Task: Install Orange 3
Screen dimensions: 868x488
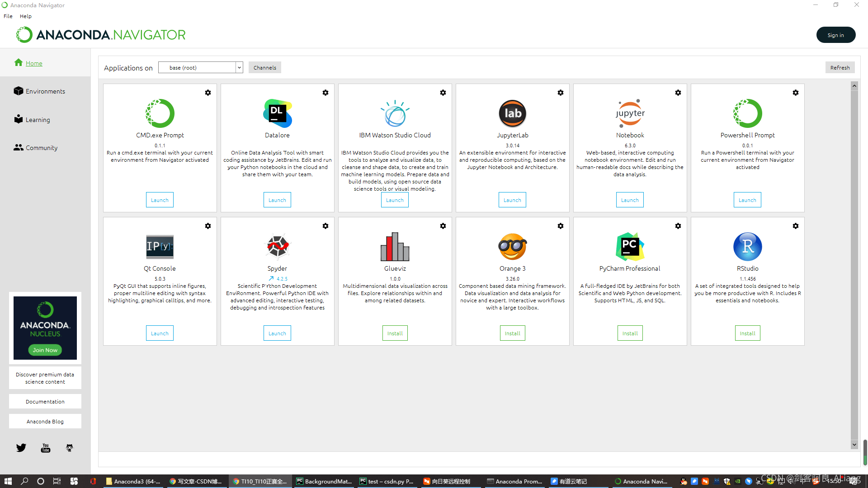Action: click(x=513, y=333)
